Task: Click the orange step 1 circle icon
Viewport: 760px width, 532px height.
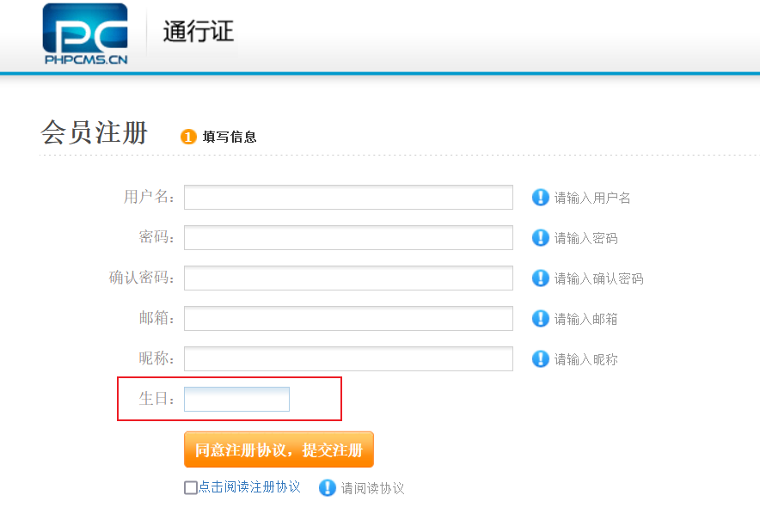Action: tap(188, 137)
